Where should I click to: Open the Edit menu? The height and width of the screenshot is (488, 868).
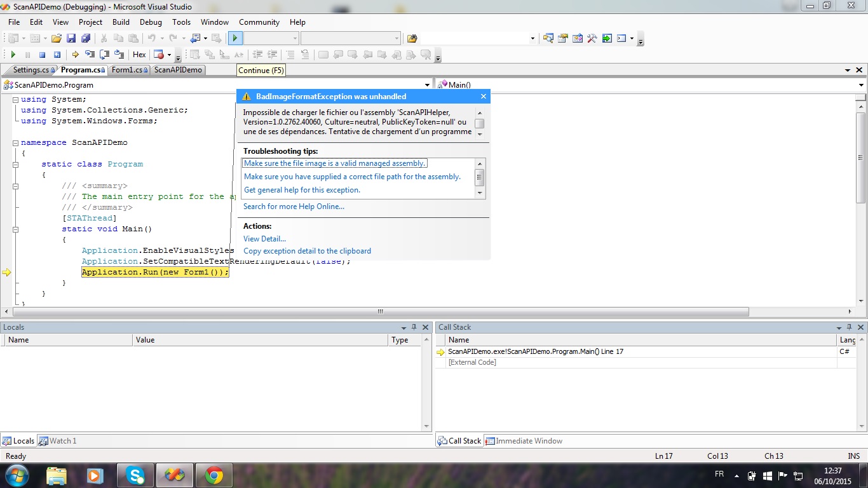point(36,22)
